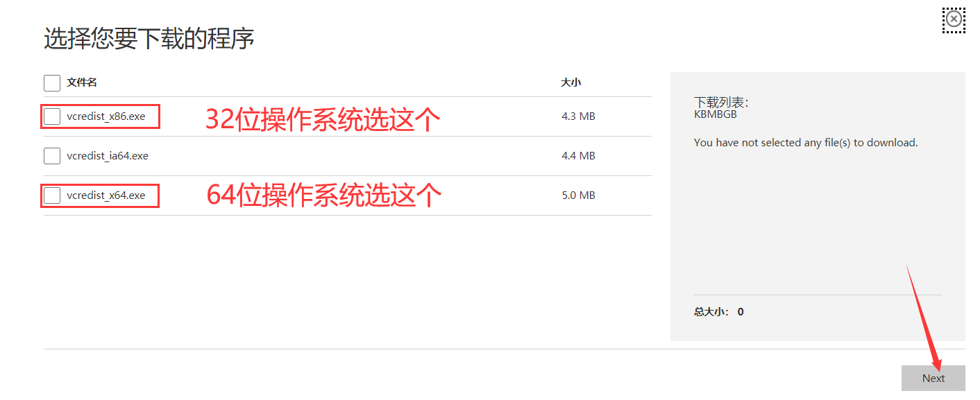Click the vcredist_x64.exe file name
This screenshot has height=400, width=980.
(106, 195)
